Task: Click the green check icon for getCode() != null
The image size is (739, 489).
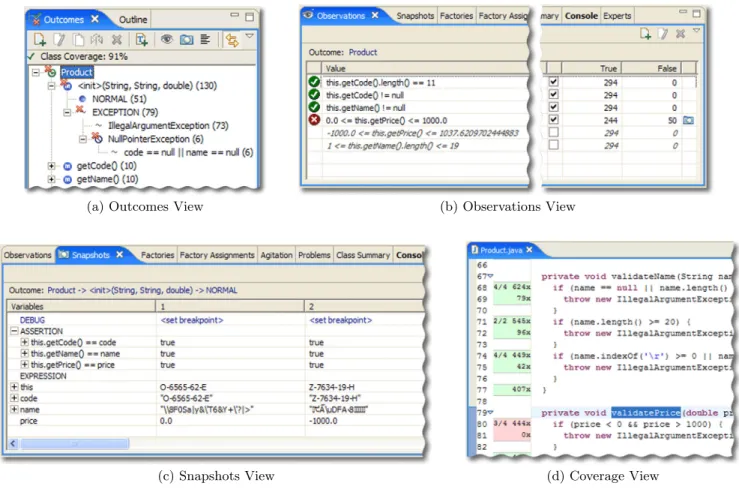Action: [314, 95]
